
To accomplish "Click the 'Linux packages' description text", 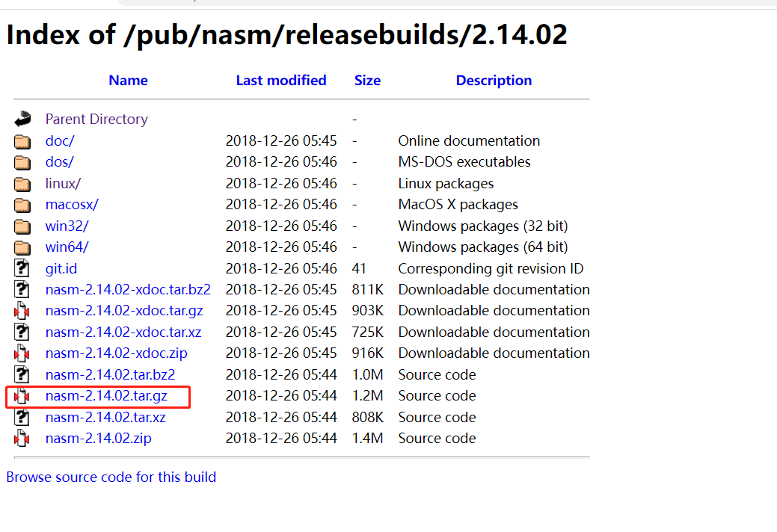I will (x=446, y=184).
